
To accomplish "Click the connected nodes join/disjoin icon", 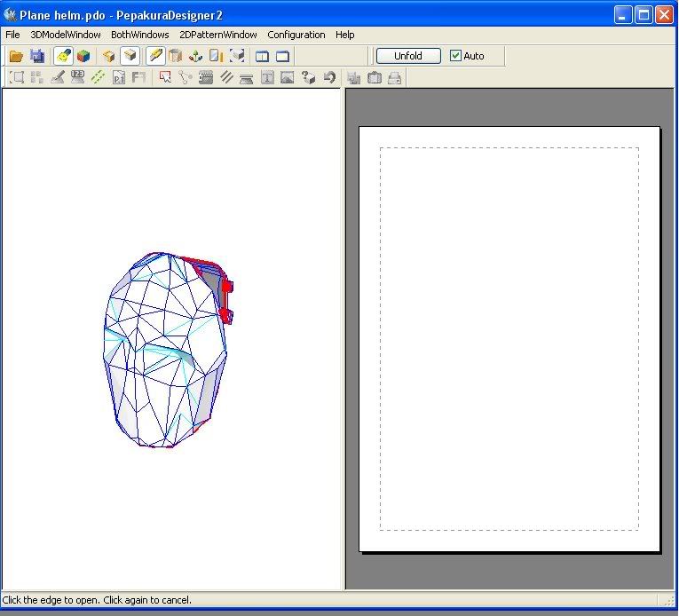I will tap(186, 77).
